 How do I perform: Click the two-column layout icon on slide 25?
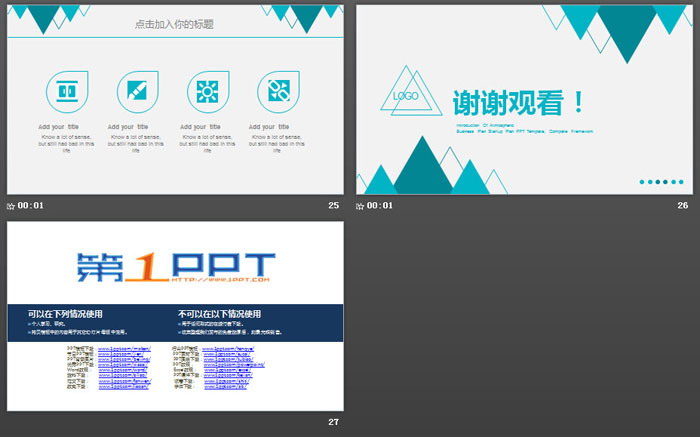(x=67, y=92)
